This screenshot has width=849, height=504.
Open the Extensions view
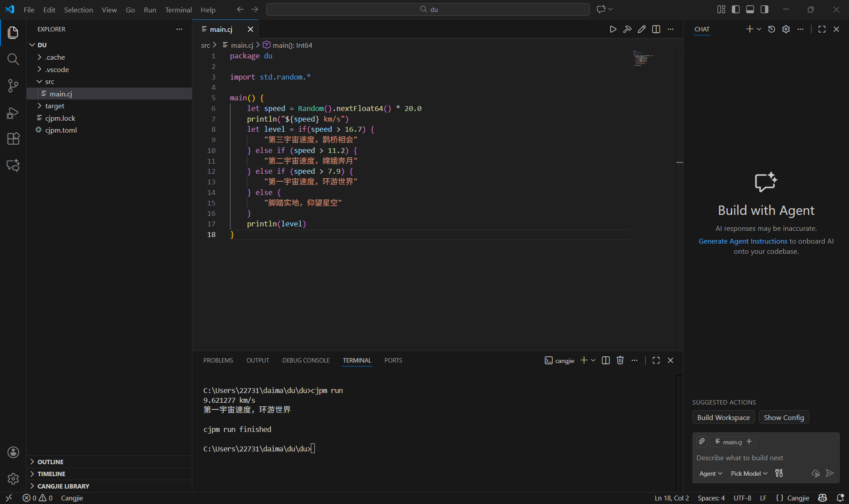pyautogui.click(x=13, y=139)
